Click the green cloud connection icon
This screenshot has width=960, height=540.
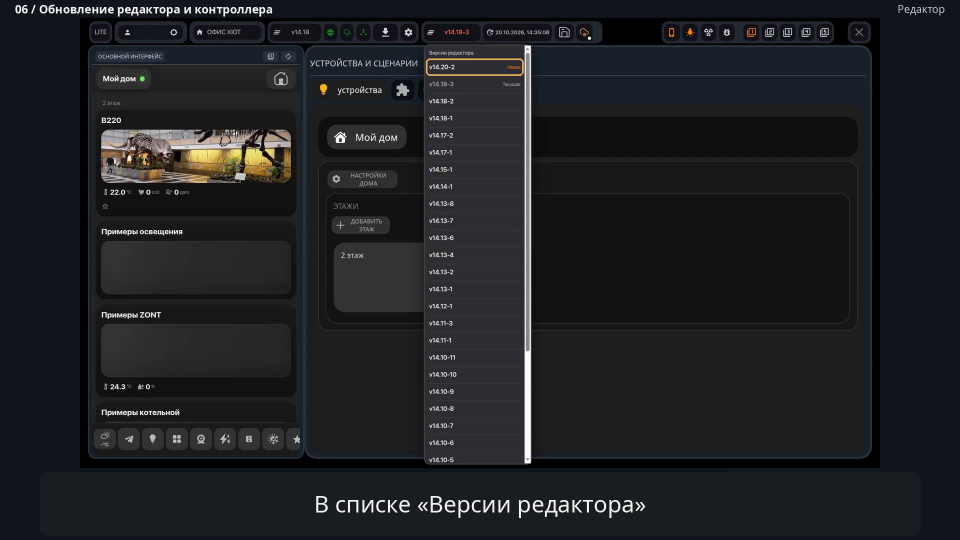[347, 32]
